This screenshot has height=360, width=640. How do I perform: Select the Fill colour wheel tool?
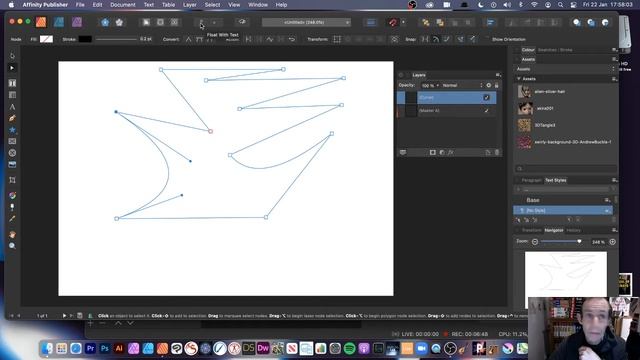(x=12, y=196)
